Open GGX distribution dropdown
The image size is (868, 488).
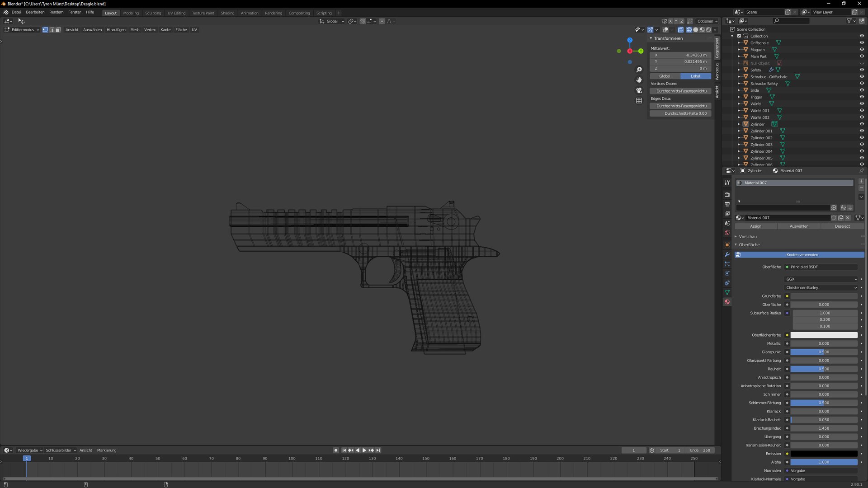821,279
